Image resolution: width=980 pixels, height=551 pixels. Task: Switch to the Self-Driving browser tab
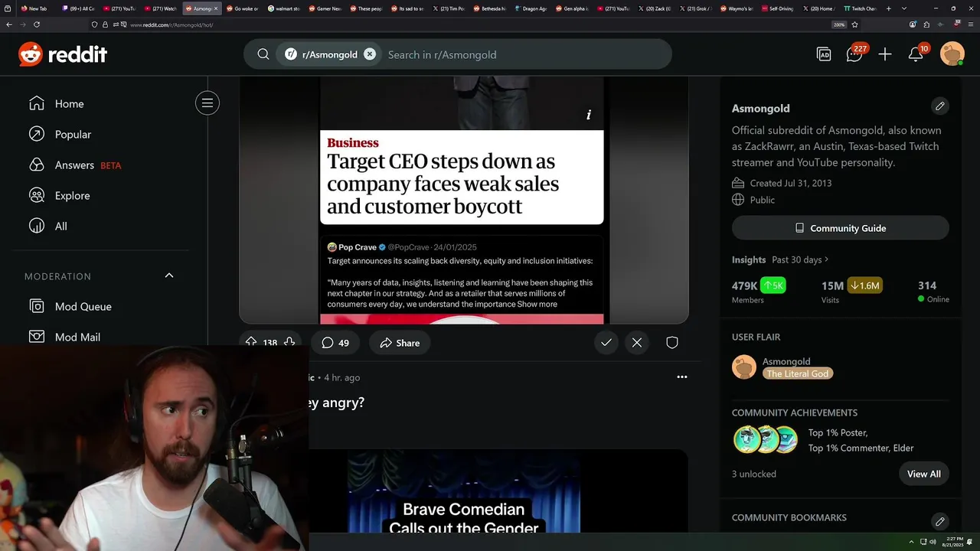point(779,8)
